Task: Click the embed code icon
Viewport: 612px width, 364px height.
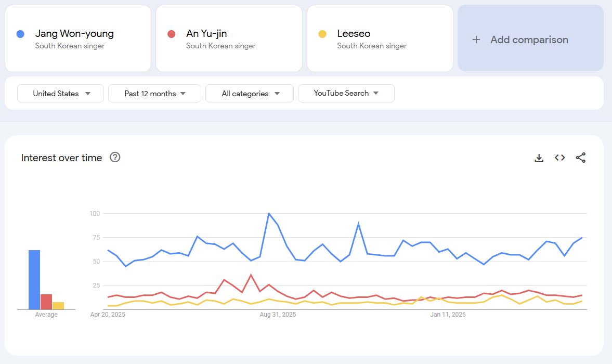Action: coord(559,158)
